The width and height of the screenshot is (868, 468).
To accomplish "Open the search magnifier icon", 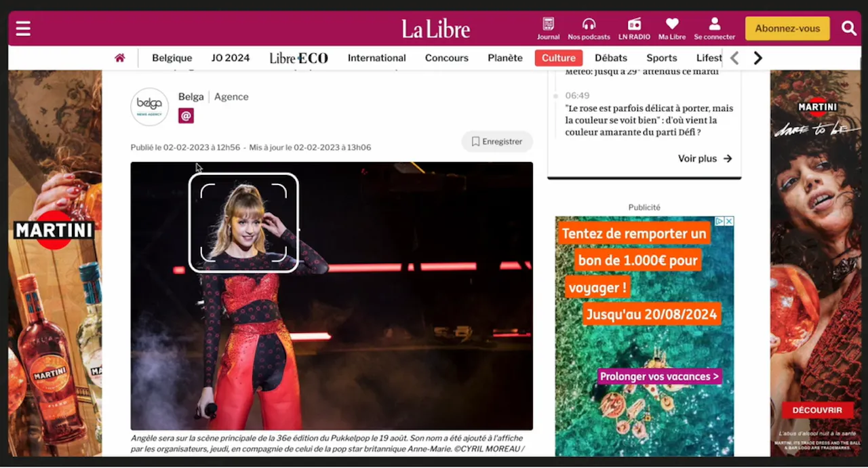I will coord(849,28).
